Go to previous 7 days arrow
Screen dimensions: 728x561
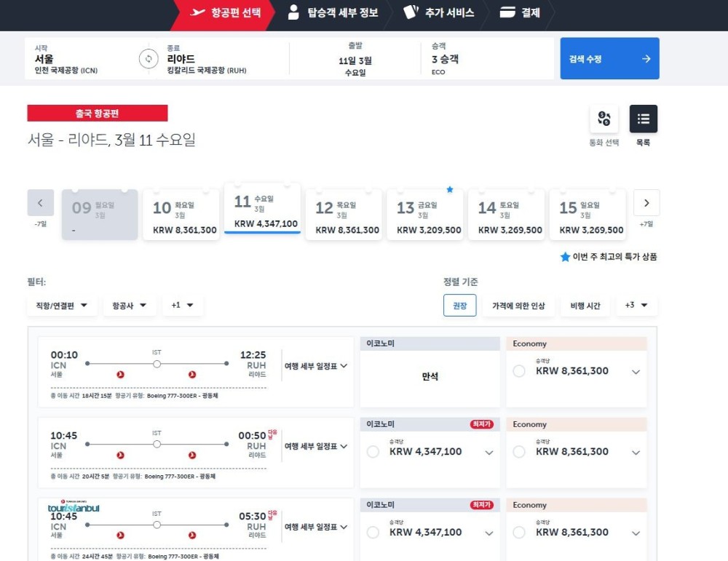[x=41, y=203]
